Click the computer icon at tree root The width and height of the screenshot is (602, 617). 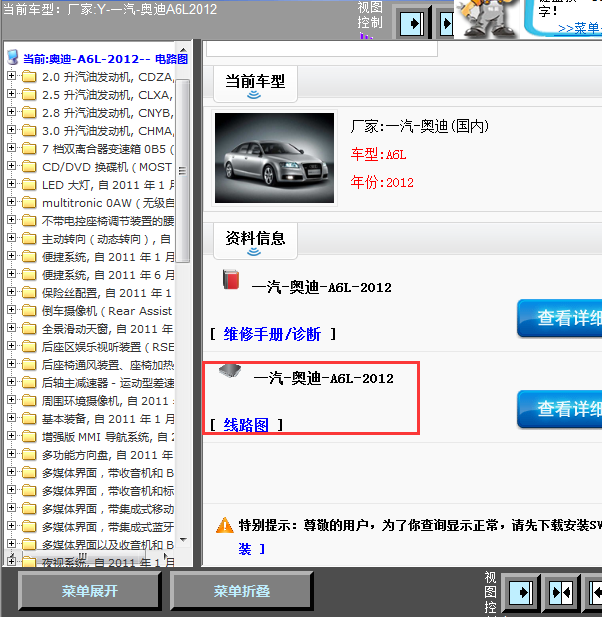click(x=13, y=57)
